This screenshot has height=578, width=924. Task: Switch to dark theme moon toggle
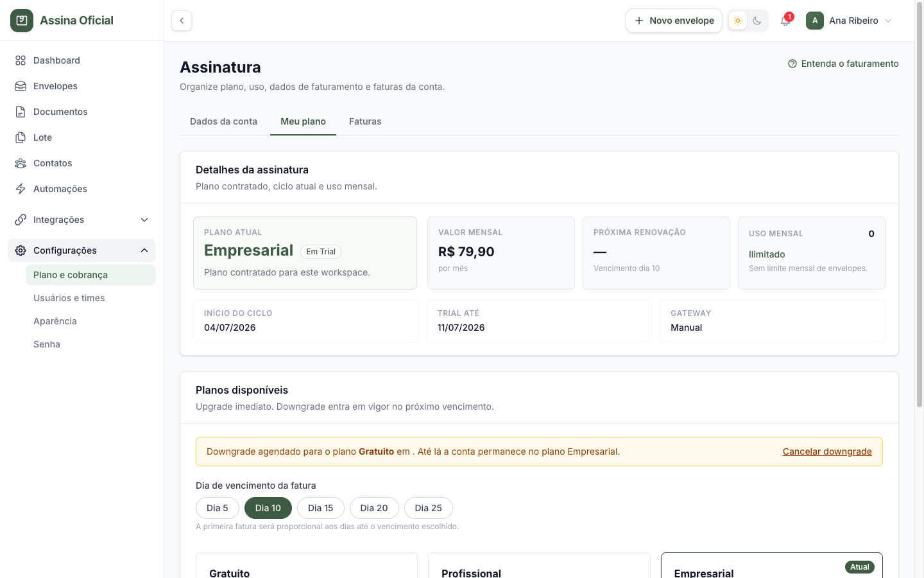pos(757,21)
